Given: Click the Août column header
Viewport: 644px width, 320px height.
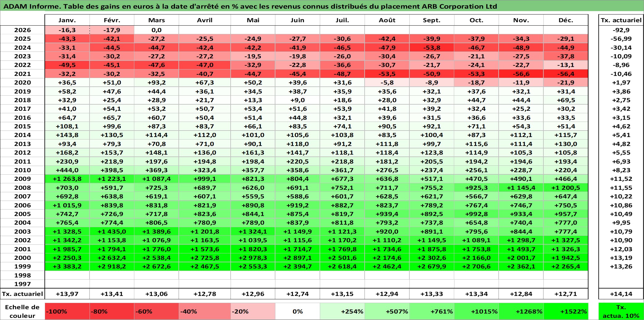Looking at the screenshot, I should (x=387, y=20).
